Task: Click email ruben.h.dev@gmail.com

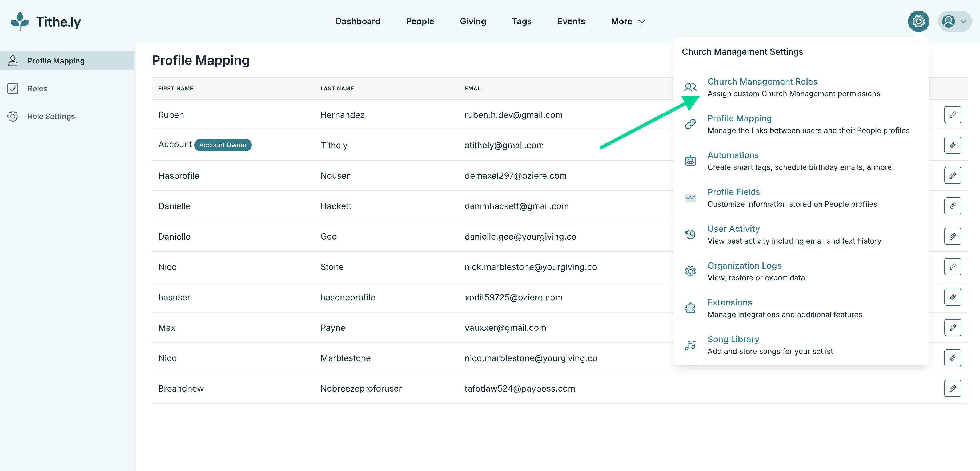Action: pyautogui.click(x=513, y=115)
